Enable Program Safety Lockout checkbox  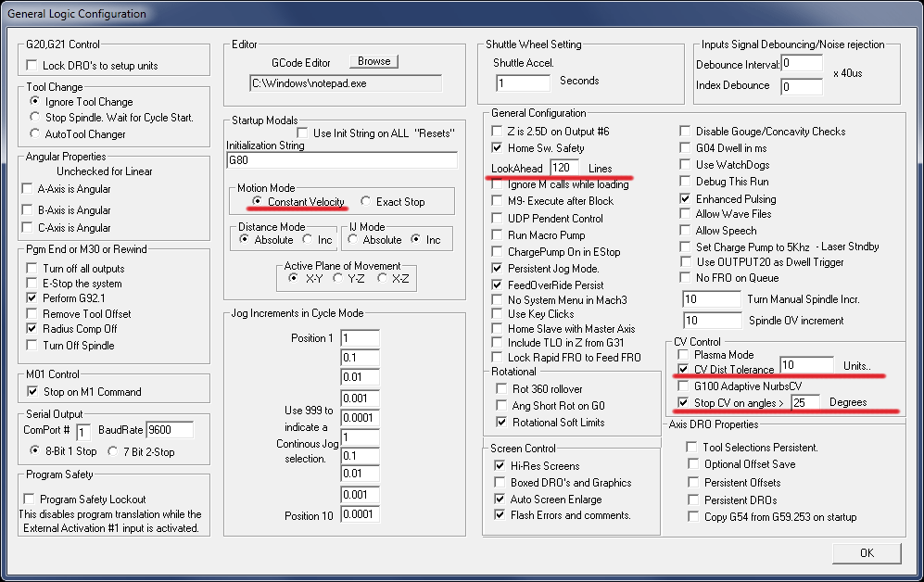tap(29, 499)
